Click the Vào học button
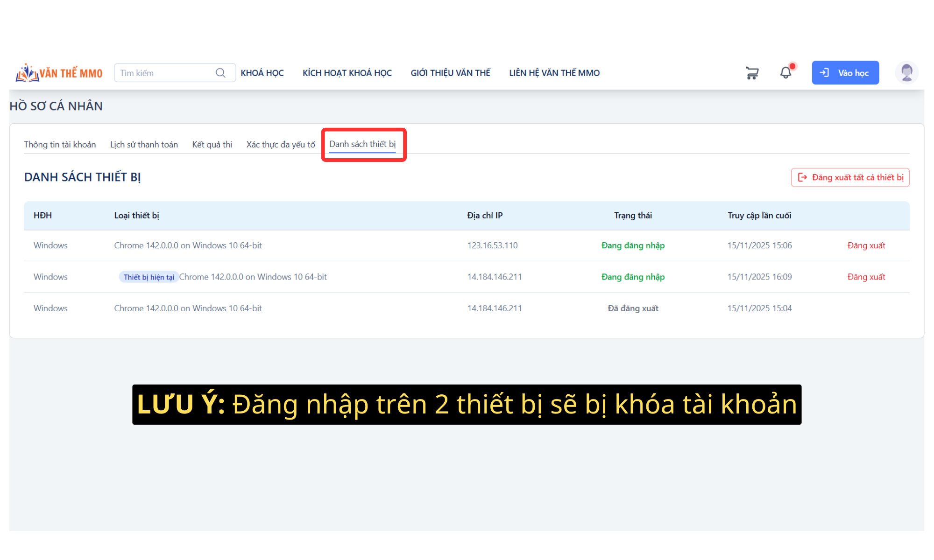This screenshot has width=934, height=560. (845, 73)
